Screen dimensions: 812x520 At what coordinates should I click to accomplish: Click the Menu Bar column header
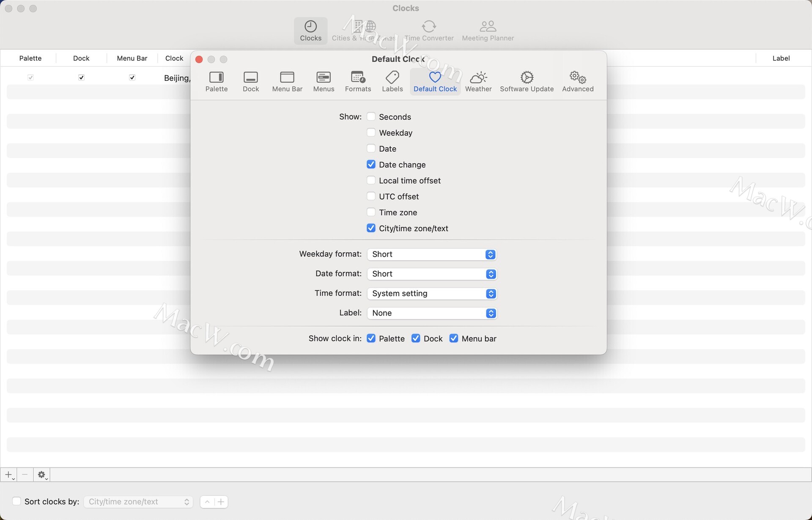[132, 58]
